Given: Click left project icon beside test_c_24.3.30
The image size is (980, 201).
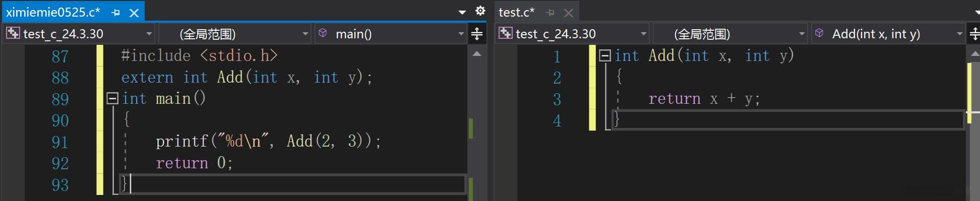Looking at the screenshot, I should tap(13, 33).
